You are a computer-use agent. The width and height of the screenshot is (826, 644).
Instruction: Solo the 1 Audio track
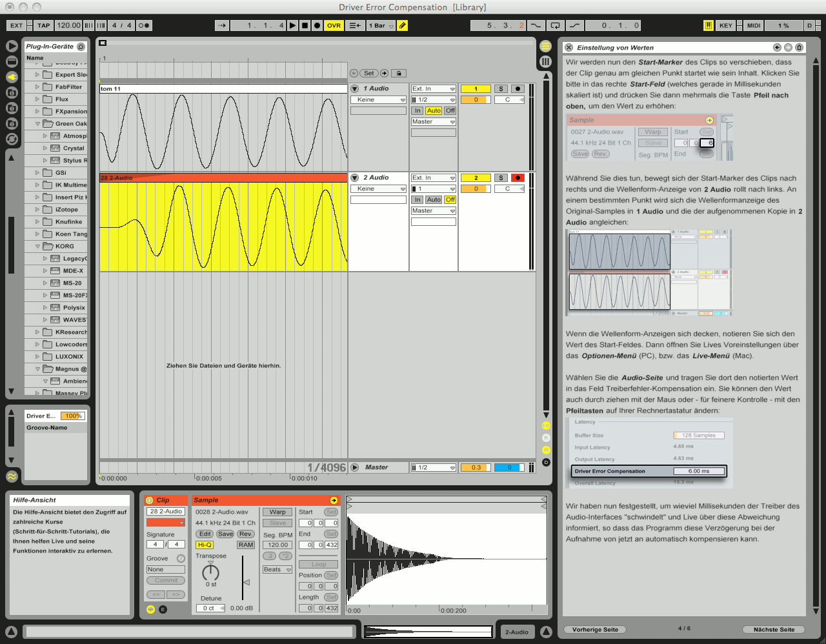[501, 89]
